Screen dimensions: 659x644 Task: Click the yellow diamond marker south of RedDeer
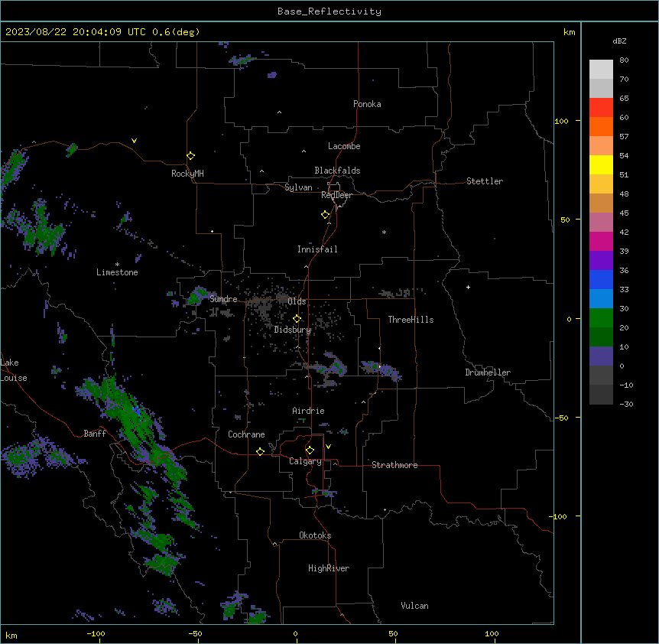pyautogui.click(x=326, y=215)
